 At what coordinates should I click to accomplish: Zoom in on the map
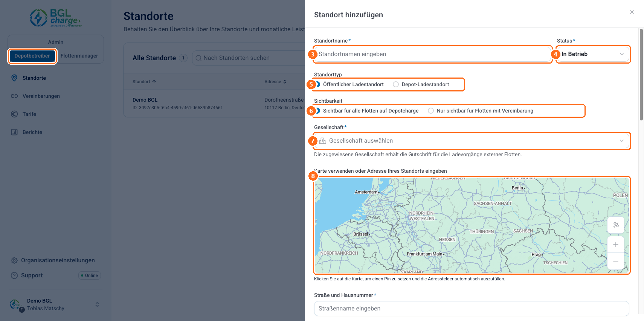coord(616,245)
